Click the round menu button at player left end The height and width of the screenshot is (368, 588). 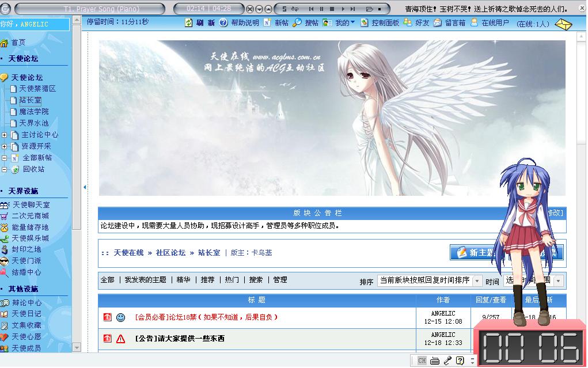[x=5, y=8]
